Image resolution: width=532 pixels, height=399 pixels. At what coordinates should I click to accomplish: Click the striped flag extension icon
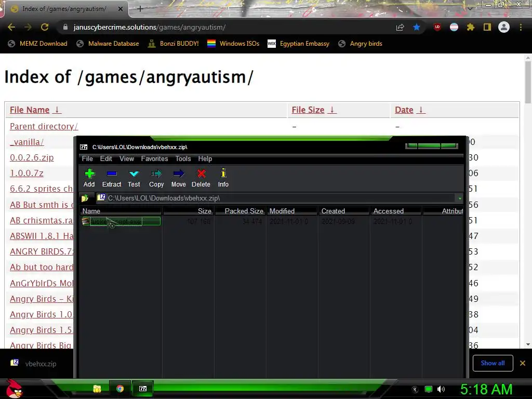tap(454, 27)
